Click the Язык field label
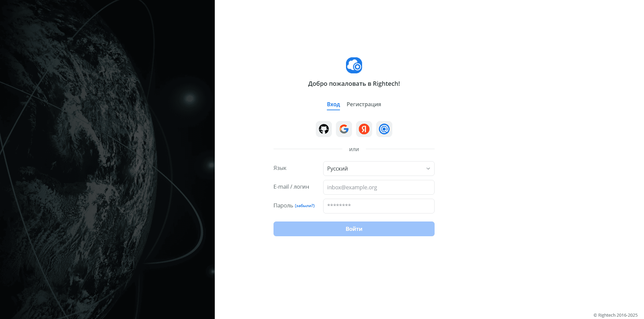This screenshot has width=644, height=319. tap(280, 168)
